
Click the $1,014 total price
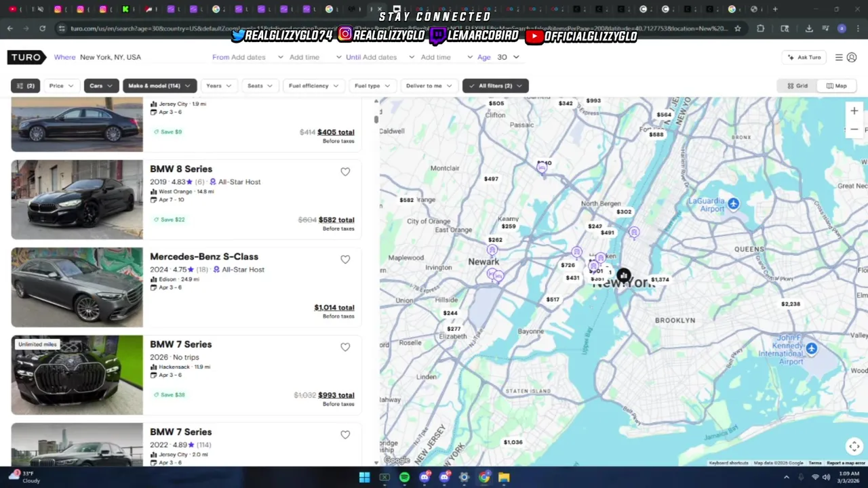334,307
